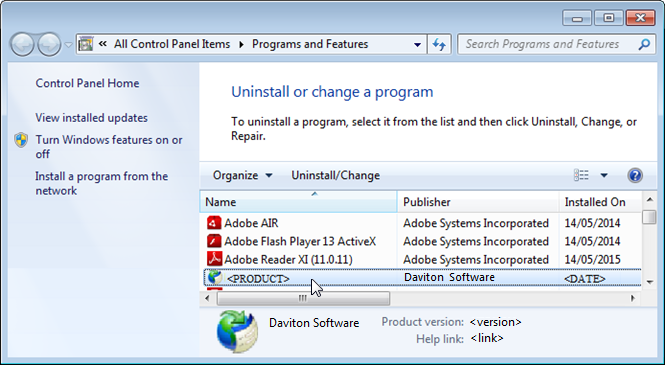665x365 pixels.
Task: Click the change view icon
Action: 581,175
